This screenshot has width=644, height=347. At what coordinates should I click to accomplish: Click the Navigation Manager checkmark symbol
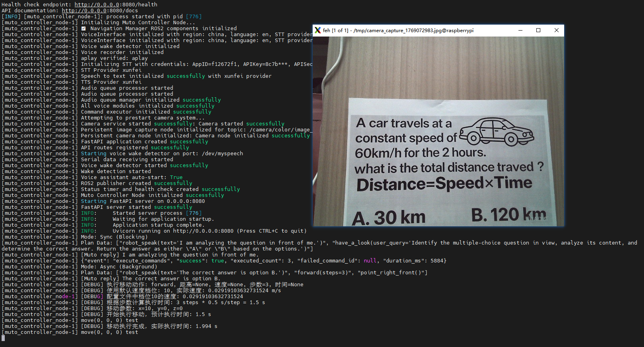point(83,29)
